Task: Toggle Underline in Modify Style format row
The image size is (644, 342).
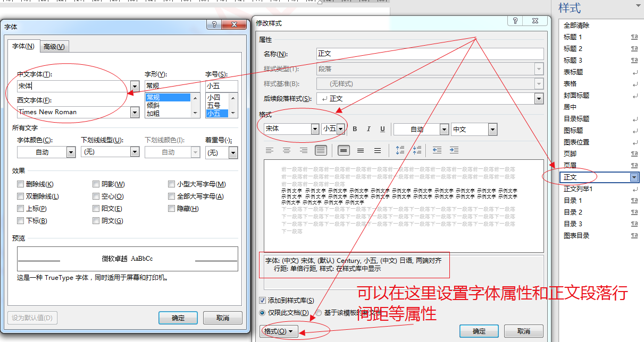Action: point(382,129)
